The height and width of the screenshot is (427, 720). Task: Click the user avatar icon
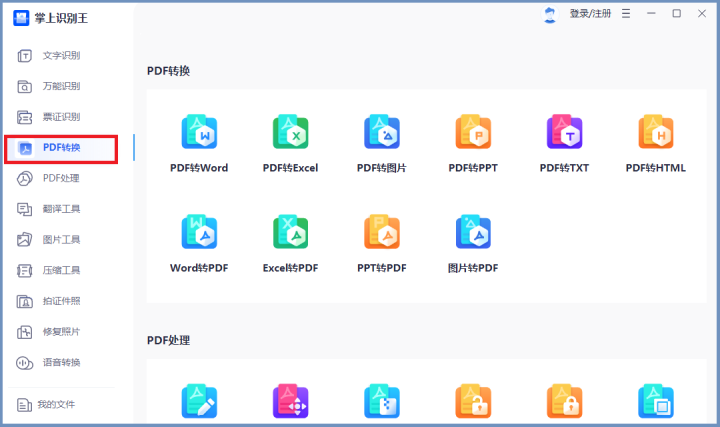[549, 14]
